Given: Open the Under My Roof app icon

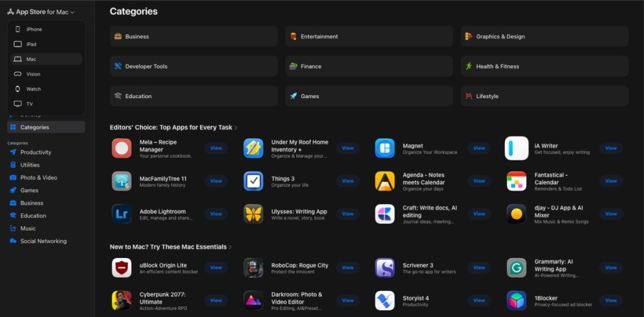Looking at the screenshot, I should [253, 148].
